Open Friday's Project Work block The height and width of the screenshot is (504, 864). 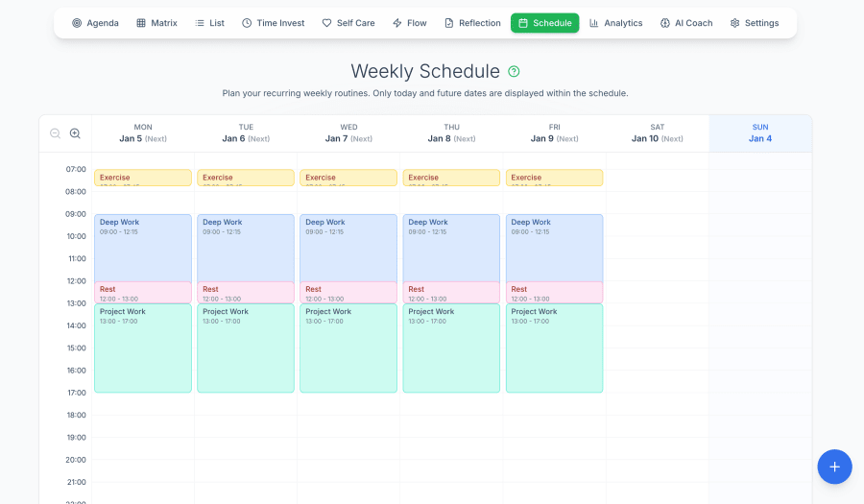point(554,348)
